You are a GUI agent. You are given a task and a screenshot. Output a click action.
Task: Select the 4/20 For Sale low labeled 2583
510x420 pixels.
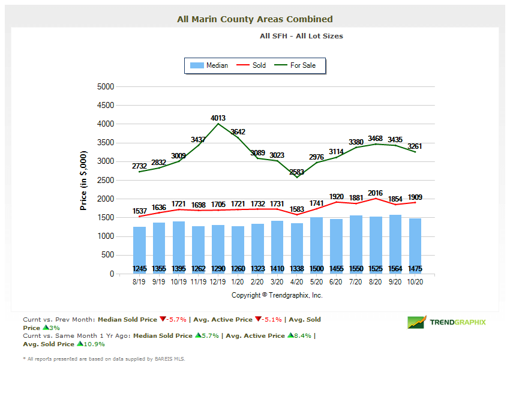(x=297, y=177)
